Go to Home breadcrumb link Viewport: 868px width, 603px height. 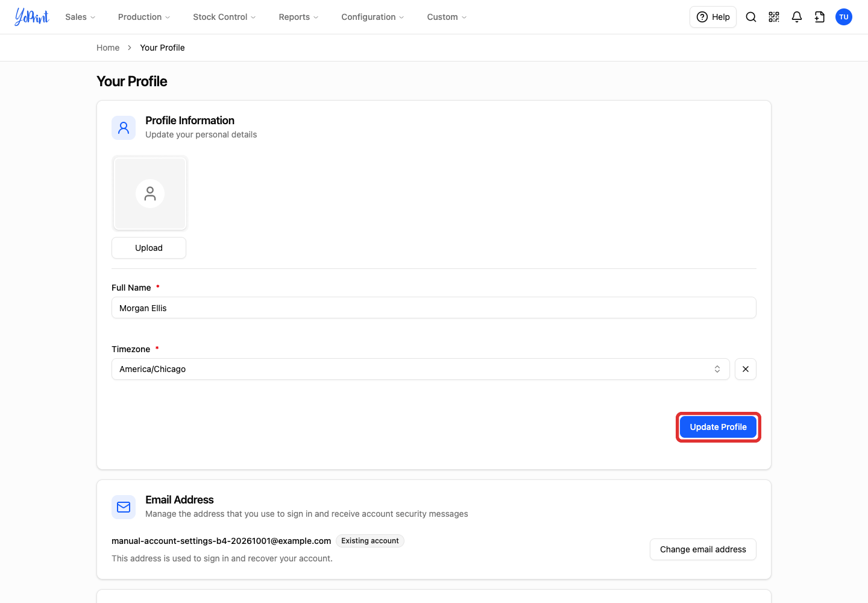[108, 48]
